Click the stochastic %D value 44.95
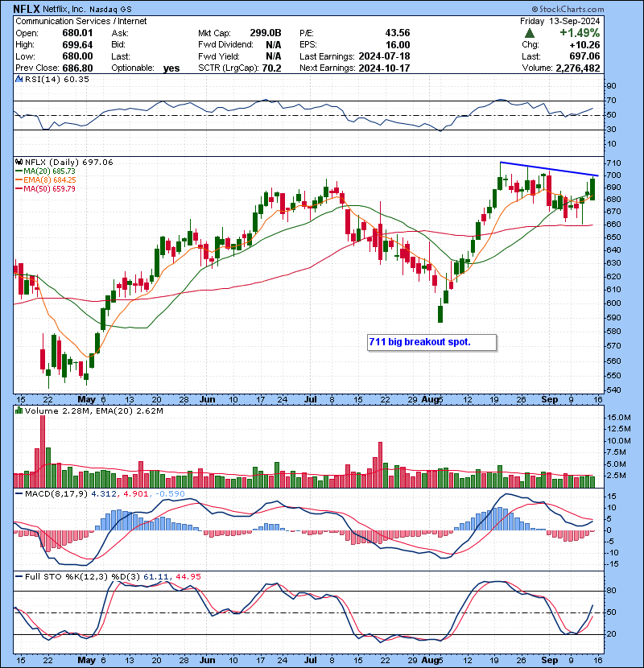This screenshot has width=644, height=668. point(188,576)
